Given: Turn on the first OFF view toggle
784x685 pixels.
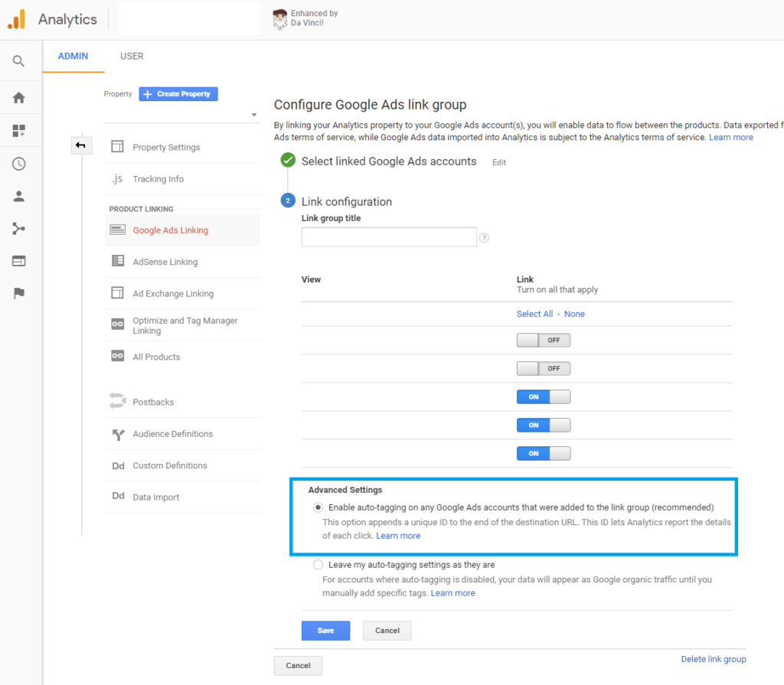Looking at the screenshot, I should (x=544, y=340).
